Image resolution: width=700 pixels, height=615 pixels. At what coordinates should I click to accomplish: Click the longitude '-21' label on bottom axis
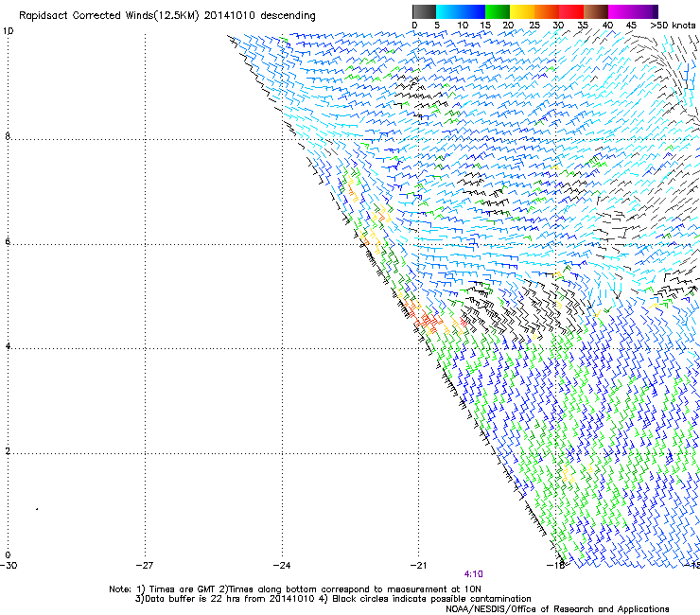pos(418,566)
